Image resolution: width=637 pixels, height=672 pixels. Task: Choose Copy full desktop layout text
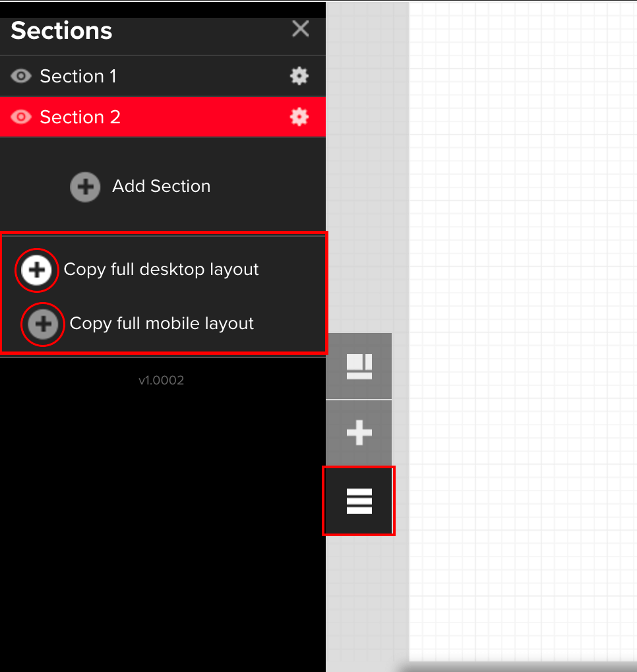coord(161,270)
